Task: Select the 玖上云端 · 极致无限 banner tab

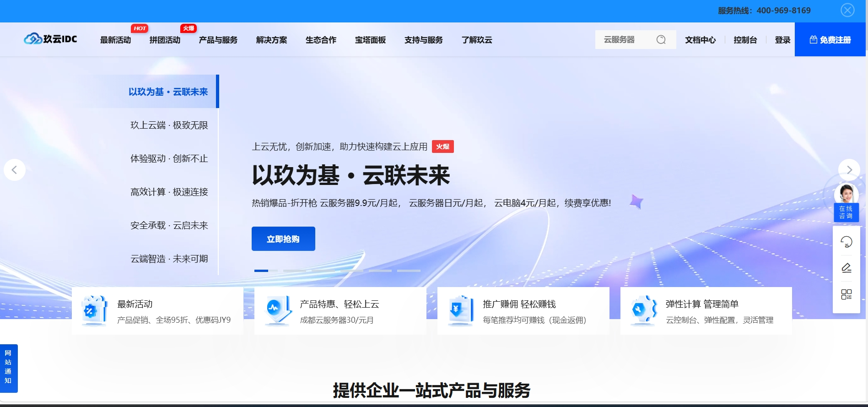Action: (x=169, y=125)
